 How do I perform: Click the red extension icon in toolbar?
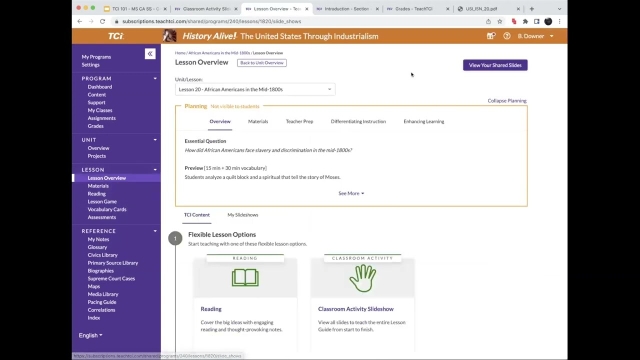[514, 21]
